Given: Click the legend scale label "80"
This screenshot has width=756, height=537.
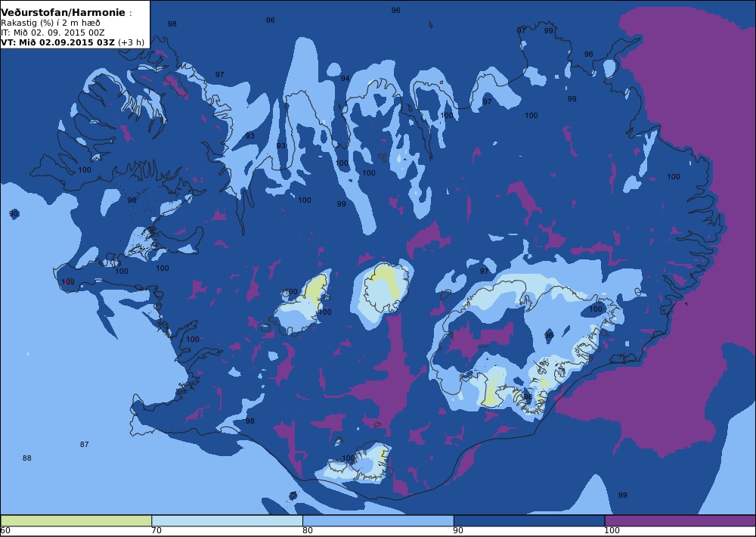Looking at the screenshot, I should (308, 531).
